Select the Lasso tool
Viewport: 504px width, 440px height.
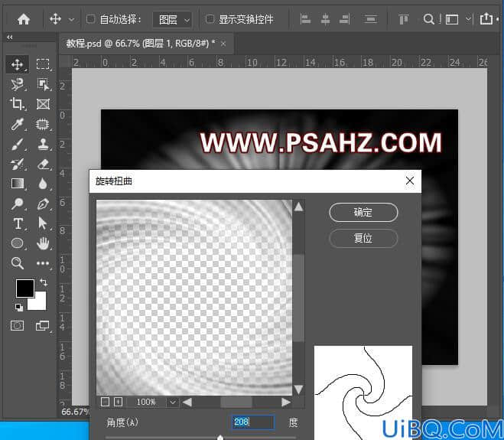(17, 84)
